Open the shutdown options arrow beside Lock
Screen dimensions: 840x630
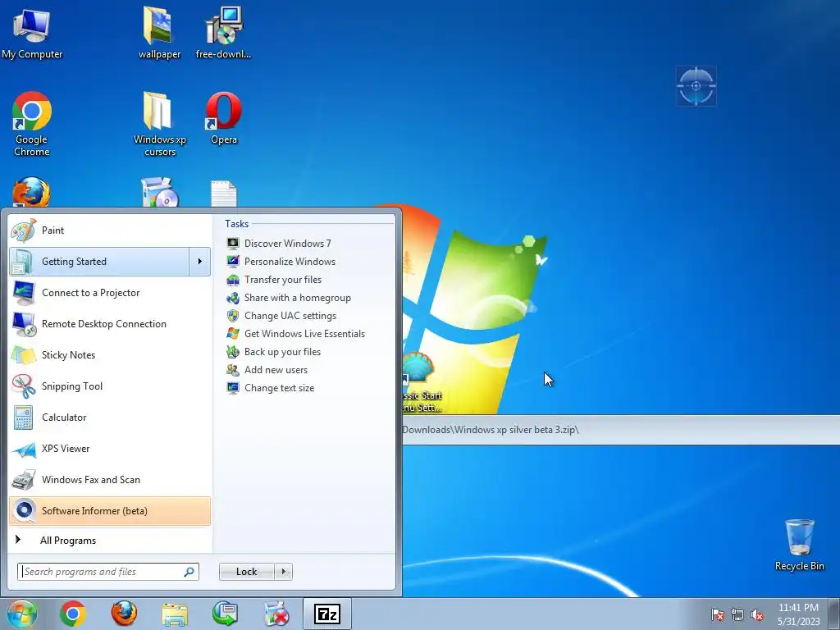pos(283,572)
